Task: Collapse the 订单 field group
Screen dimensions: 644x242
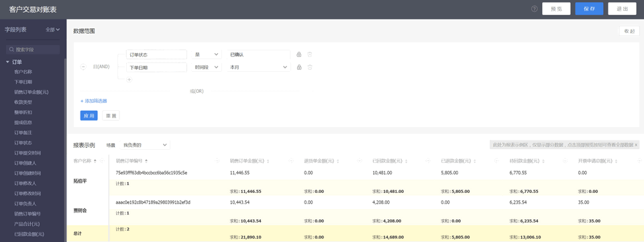Action: 8,62
